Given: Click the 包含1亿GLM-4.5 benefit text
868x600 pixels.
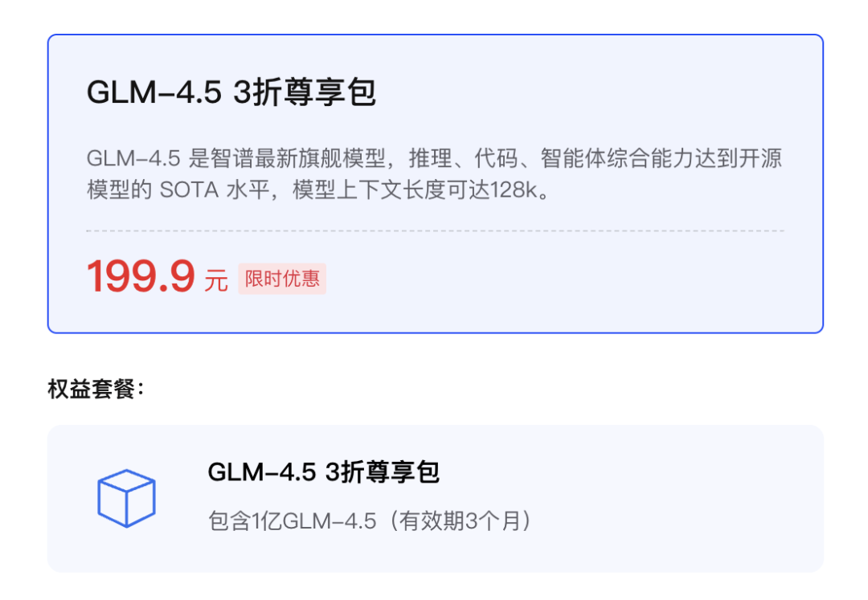Looking at the screenshot, I should 293,521.
